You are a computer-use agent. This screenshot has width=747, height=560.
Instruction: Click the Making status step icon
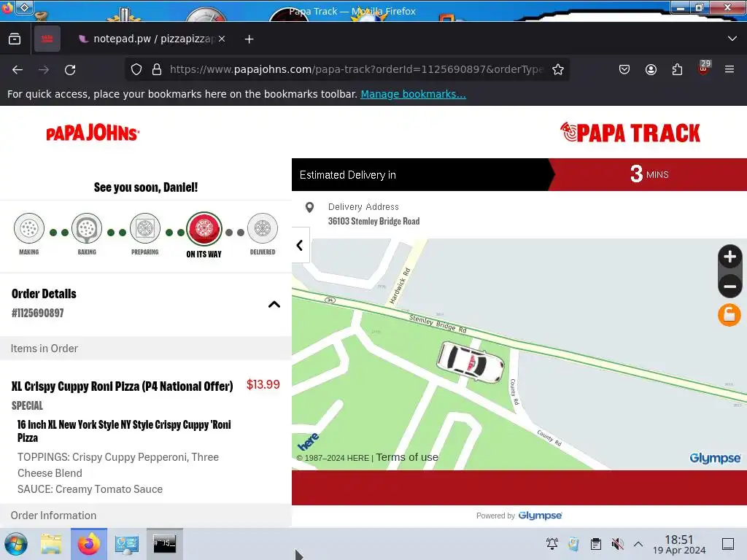click(29, 228)
